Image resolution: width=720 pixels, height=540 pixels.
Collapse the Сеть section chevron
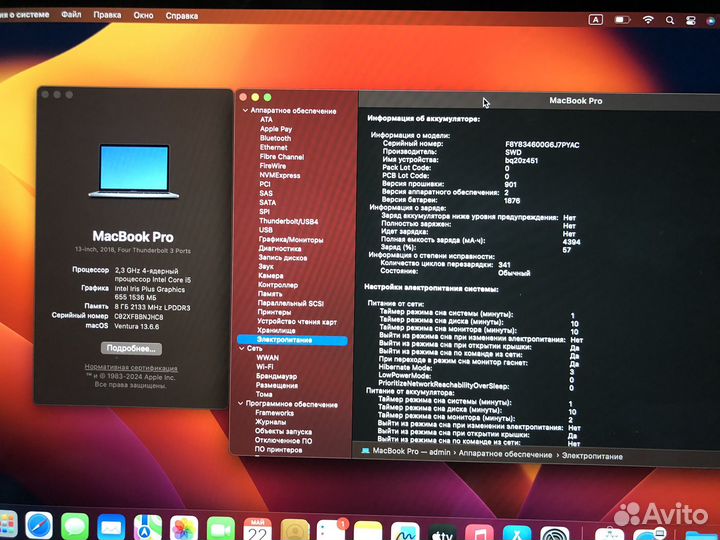(242, 348)
